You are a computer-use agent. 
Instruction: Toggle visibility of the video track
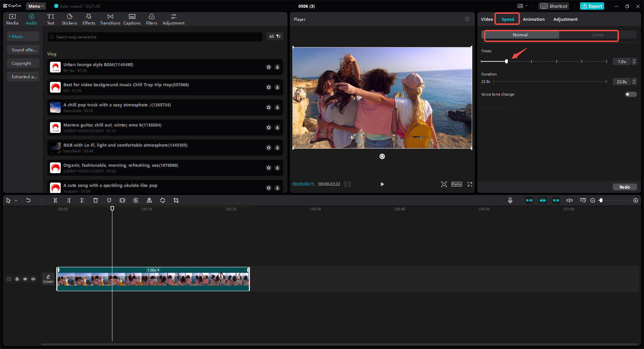(x=25, y=279)
